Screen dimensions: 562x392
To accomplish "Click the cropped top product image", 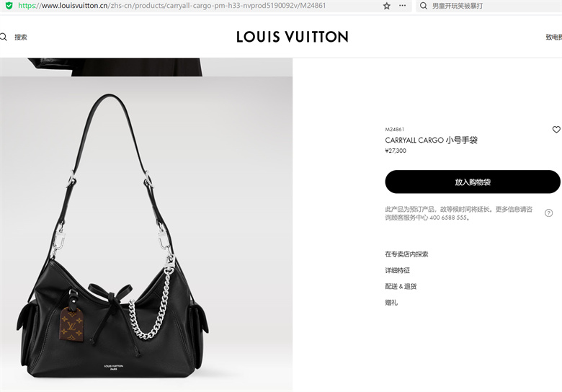I will tap(146, 67).
